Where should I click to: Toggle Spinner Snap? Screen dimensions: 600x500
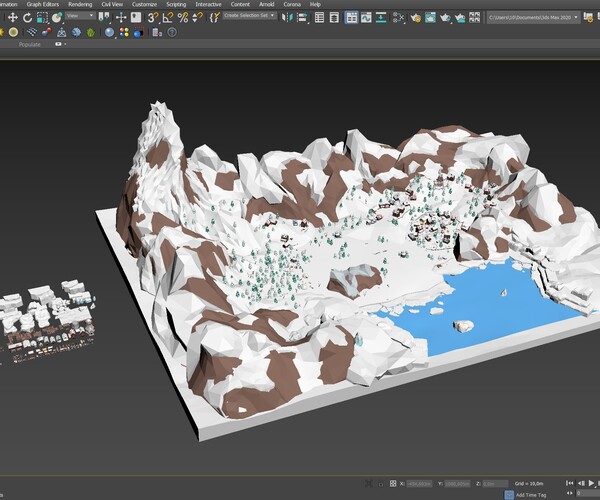[x=197, y=18]
